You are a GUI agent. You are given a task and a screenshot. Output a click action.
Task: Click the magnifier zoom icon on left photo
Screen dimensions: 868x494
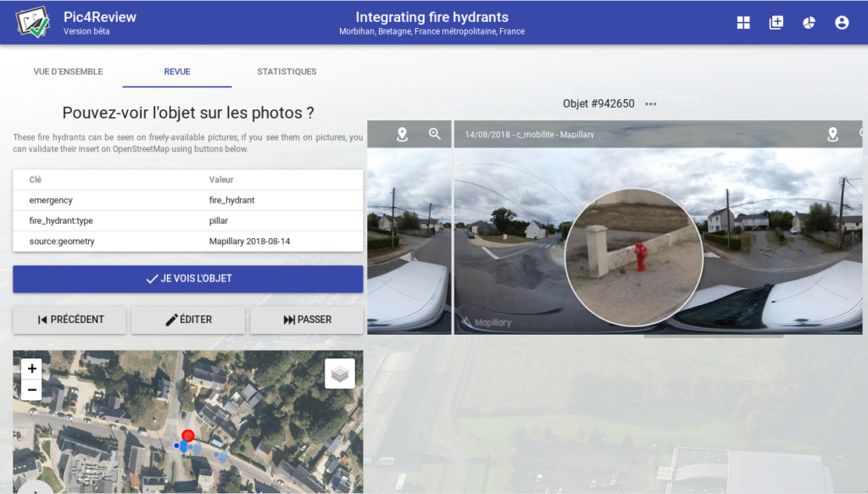coord(435,134)
